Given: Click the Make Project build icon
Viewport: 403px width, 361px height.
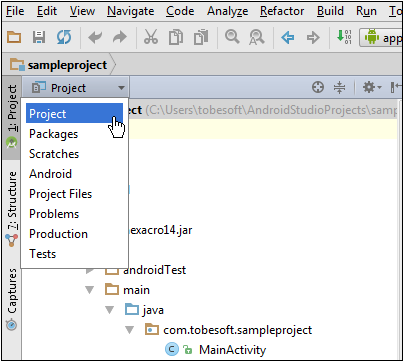Looking at the screenshot, I should (344, 37).
